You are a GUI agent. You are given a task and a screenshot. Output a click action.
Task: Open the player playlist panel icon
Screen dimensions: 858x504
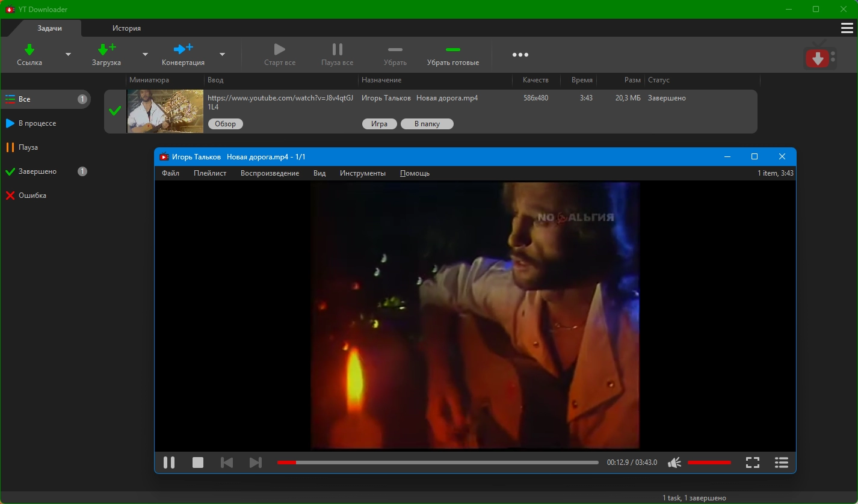coord(781,463)
